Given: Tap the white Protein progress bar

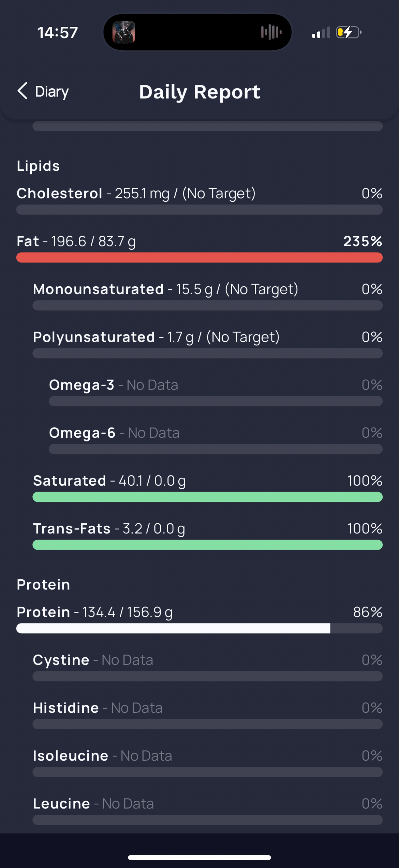Looking at the screenshot, I should pyautogui.click(x=173, y=628).
